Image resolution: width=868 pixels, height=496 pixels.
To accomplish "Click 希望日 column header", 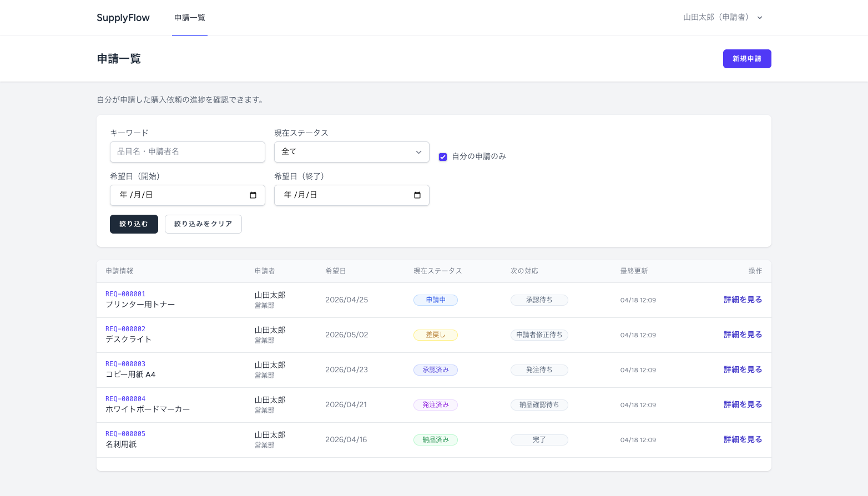I will point(336,271).
